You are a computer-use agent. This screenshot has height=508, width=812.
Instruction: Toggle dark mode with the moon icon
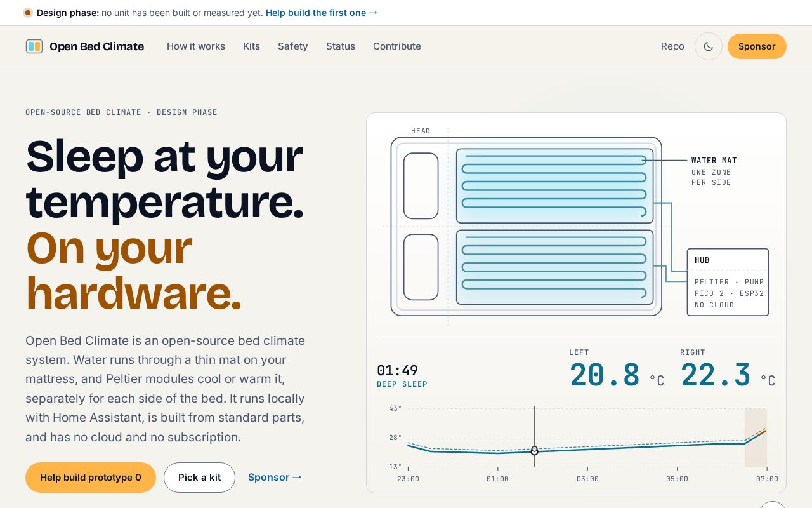point(709,46)
